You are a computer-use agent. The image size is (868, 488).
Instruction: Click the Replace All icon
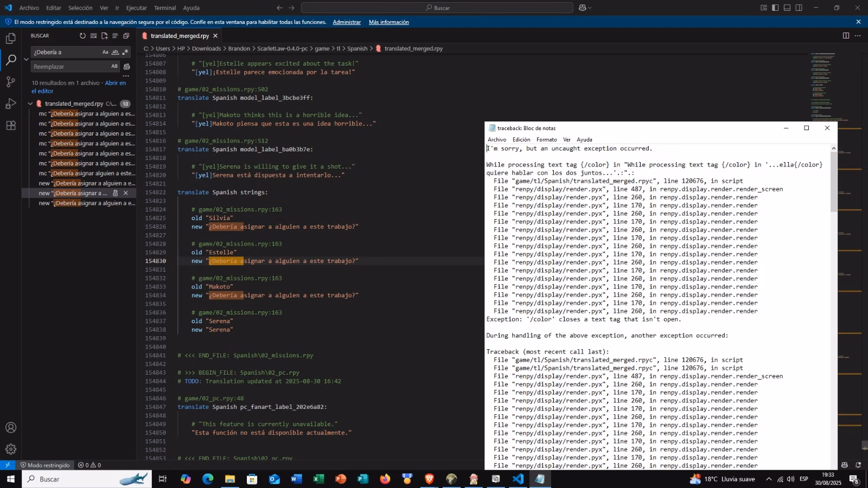click(126, 67)
